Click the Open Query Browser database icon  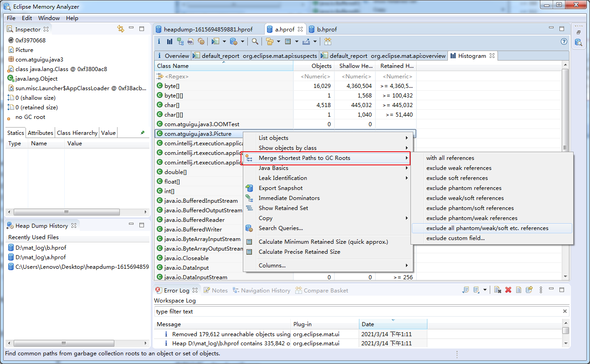[x=233, y=41]
